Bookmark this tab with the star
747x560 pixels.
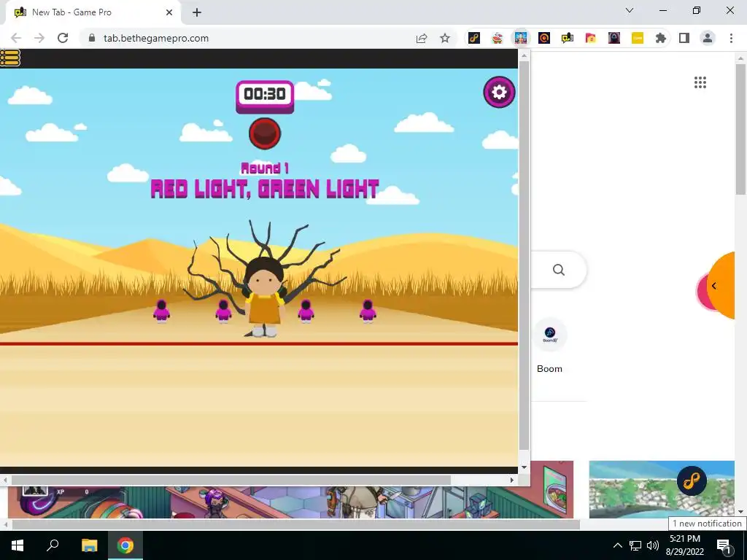pos(445,38)
